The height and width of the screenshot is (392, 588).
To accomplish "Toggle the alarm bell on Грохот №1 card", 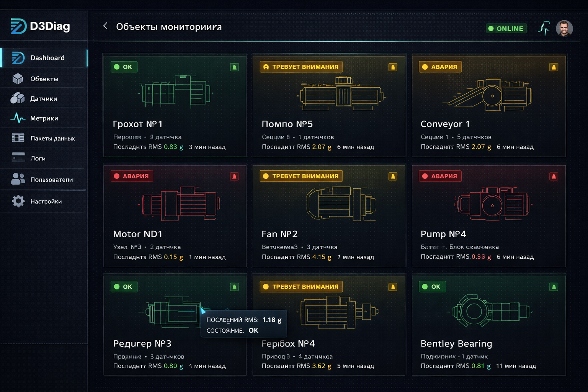I will [234, 66].
